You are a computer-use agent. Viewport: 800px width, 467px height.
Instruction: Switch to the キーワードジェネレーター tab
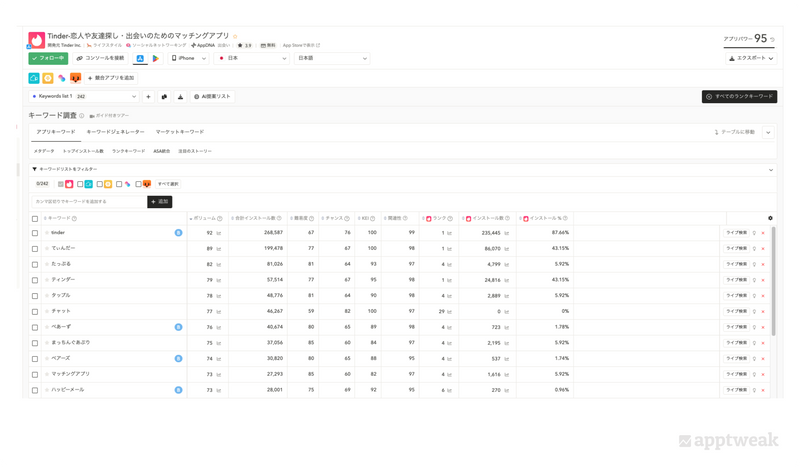115,132
